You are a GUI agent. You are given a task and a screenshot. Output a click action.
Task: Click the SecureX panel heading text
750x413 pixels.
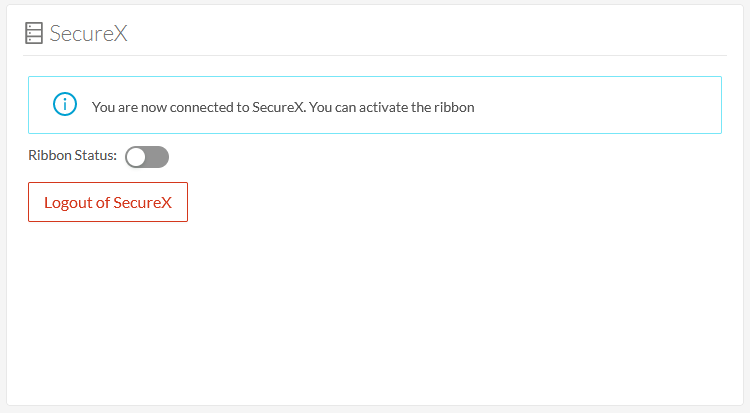88,33
